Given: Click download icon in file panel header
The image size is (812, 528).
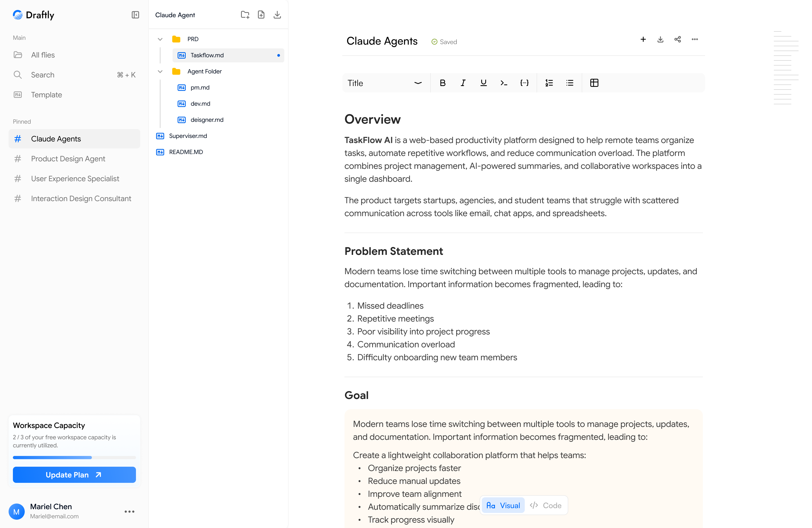Looking at the screenshot, I should click(277, 15).
